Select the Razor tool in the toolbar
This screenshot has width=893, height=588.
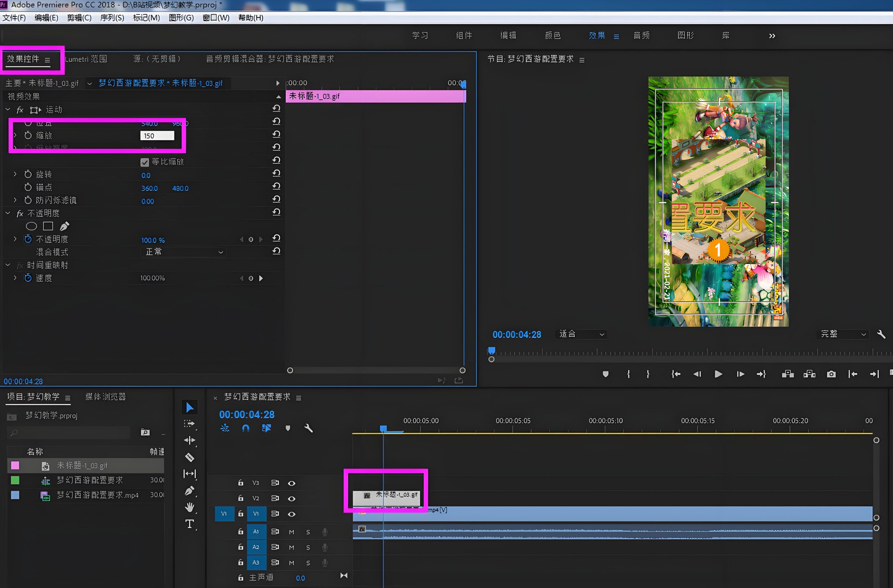189,457
